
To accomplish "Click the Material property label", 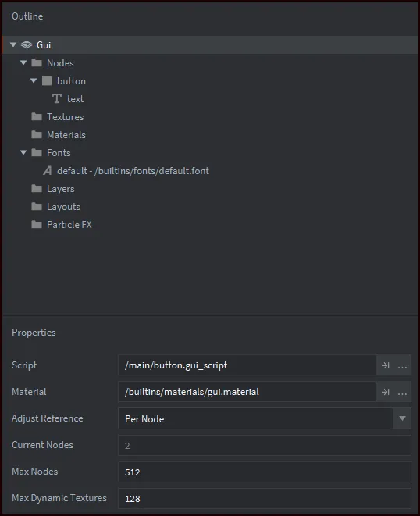I will [29, 392].
